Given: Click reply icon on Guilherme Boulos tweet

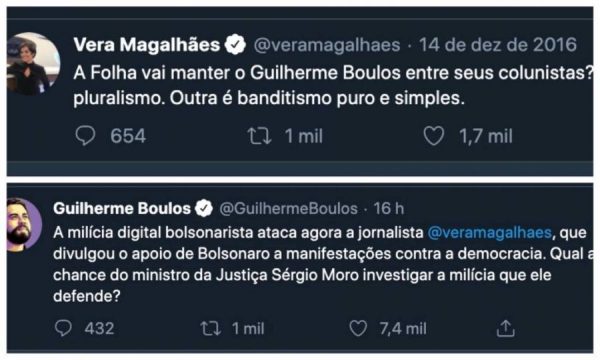Looking at the screenshot, I should point(63,328).
